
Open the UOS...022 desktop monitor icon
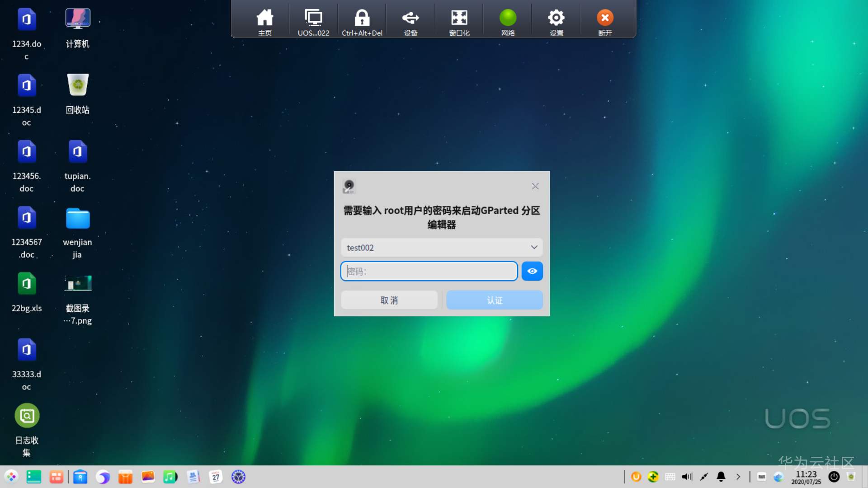(x=313, y=20)
